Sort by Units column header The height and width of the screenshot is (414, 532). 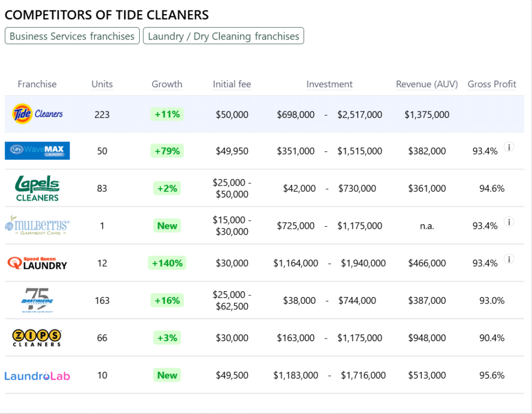[x=102, y=84]
